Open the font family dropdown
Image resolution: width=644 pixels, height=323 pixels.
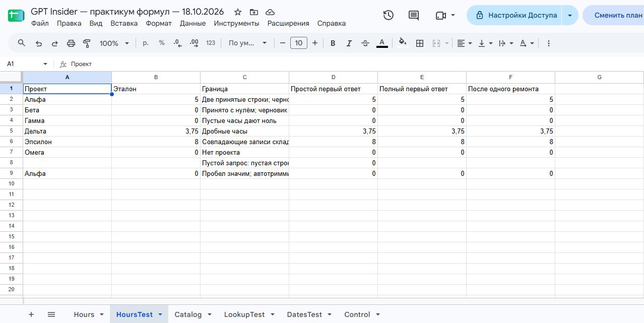tap(248, 43)
